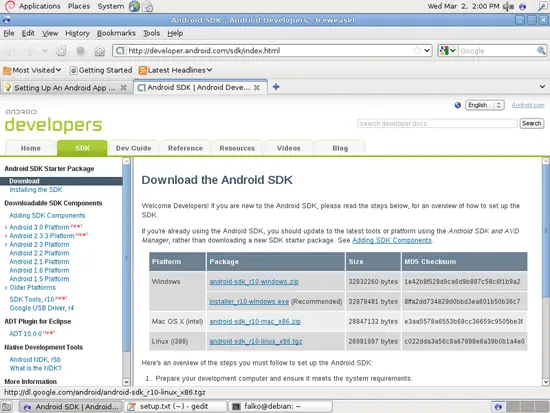Click the Most Visited bookmarks folder
The image size is (550, 413).
(x=32, y=70)
